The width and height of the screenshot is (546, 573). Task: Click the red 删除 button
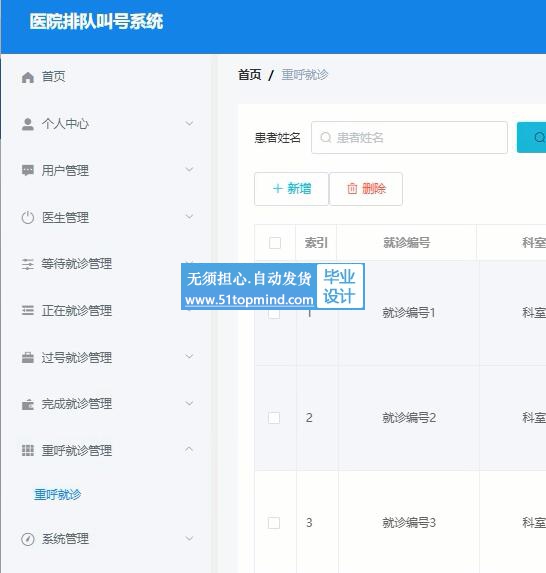366,189
